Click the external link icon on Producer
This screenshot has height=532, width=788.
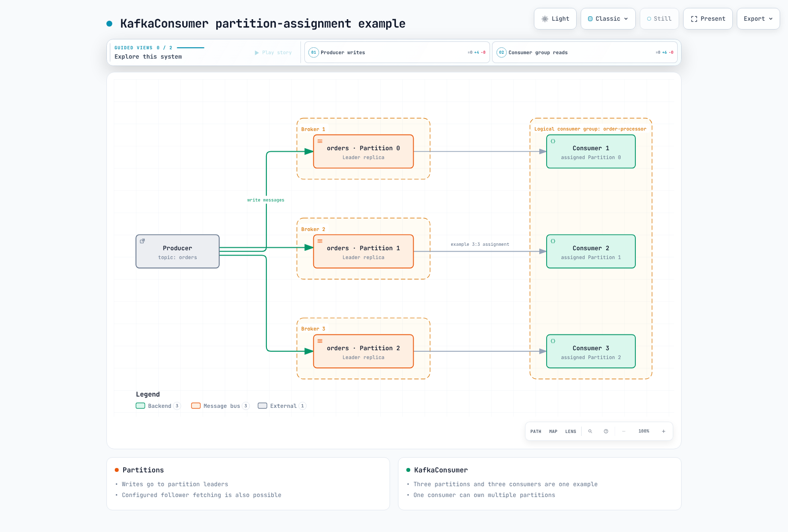[142, 241]
